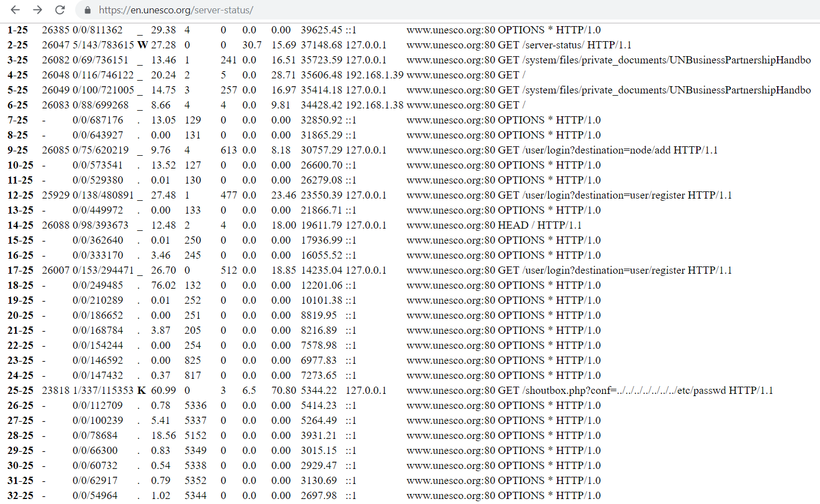The width and height of the screenshot is (820, 504).
Task: Select user/register request text in row 12-25
Action: click(615, 195)
